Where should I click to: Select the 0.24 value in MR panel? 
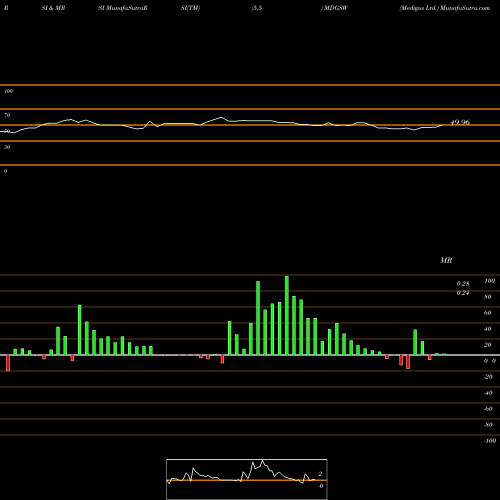click(x=463, y=293)
